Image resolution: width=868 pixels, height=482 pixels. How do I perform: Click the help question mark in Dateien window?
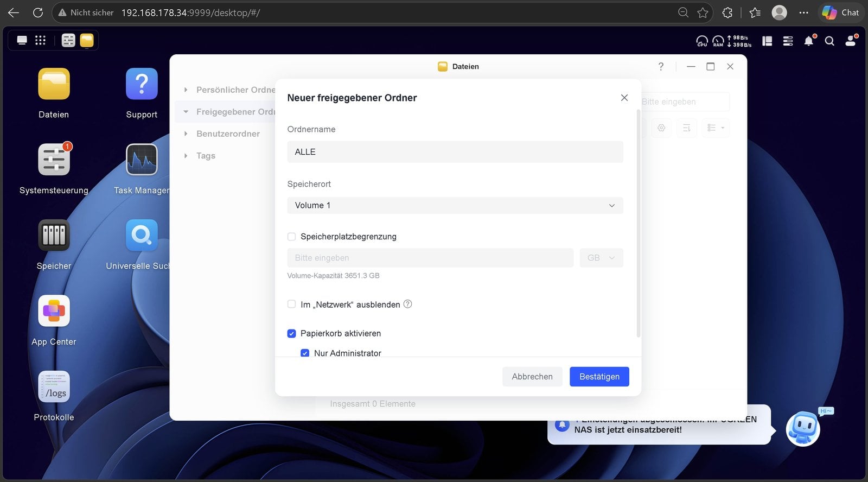point(661,66)
